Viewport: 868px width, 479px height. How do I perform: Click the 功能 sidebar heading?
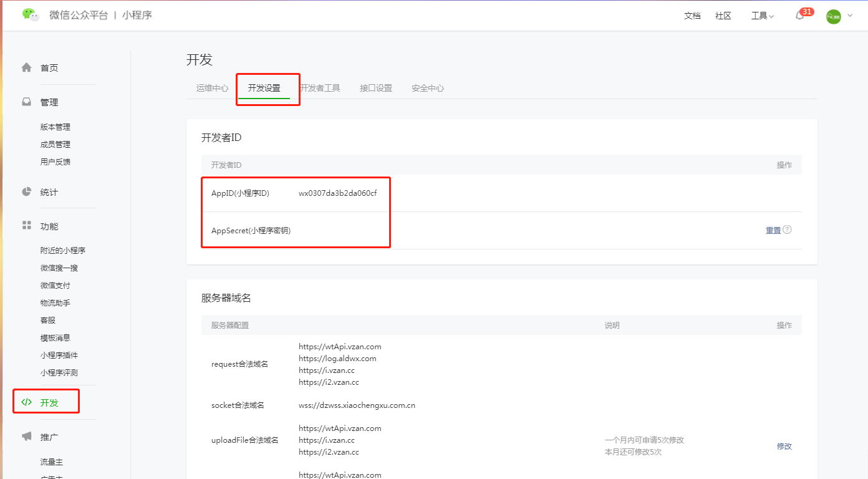point(49,226)
